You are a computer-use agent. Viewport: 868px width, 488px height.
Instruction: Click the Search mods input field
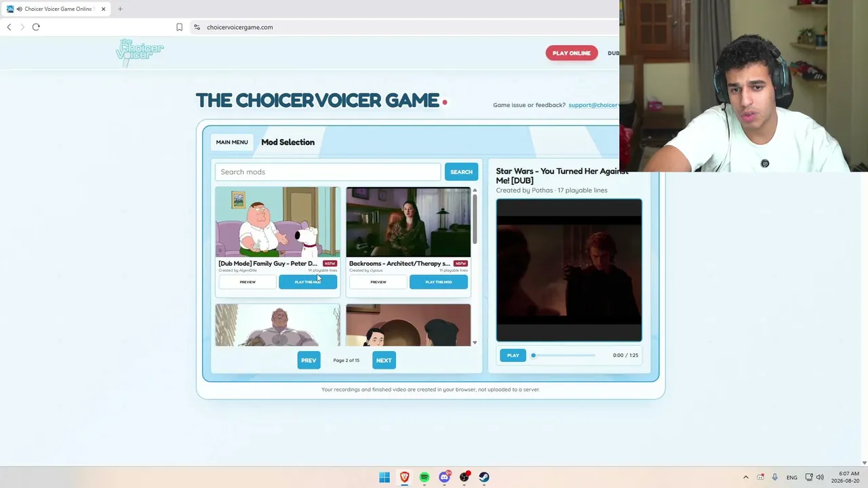coord(328,172)
